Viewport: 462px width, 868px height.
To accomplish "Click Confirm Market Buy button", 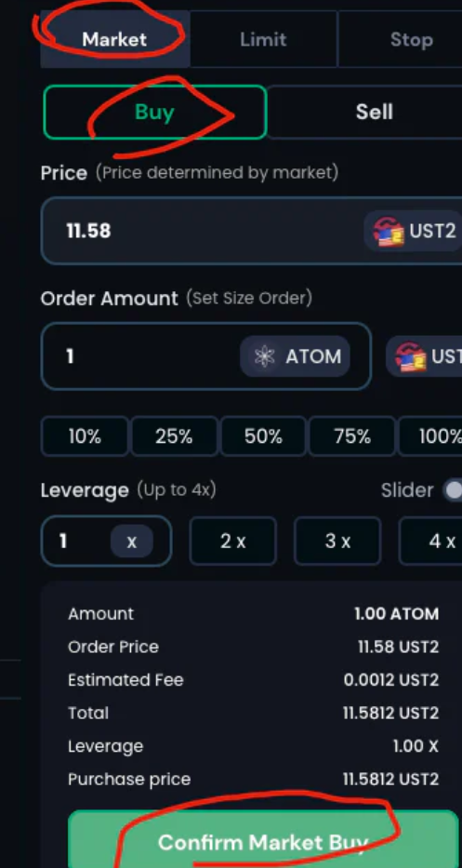I will tap(263, 840).
